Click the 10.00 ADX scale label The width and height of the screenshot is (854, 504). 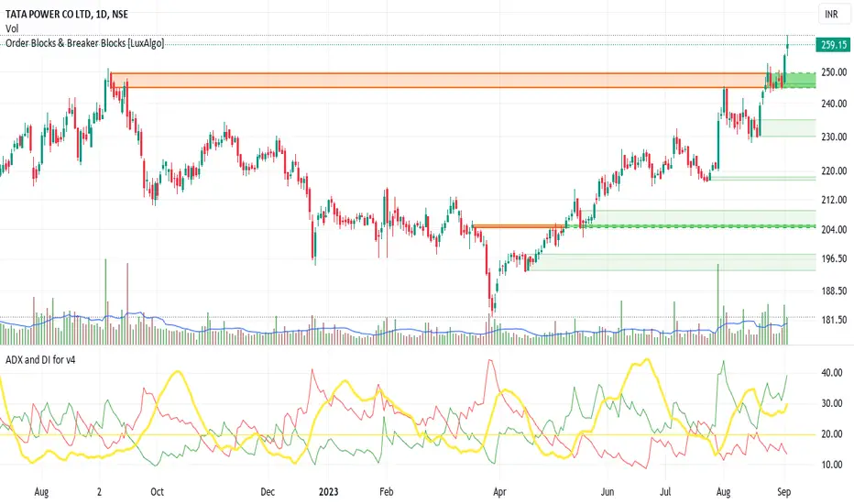click(832, 465)
